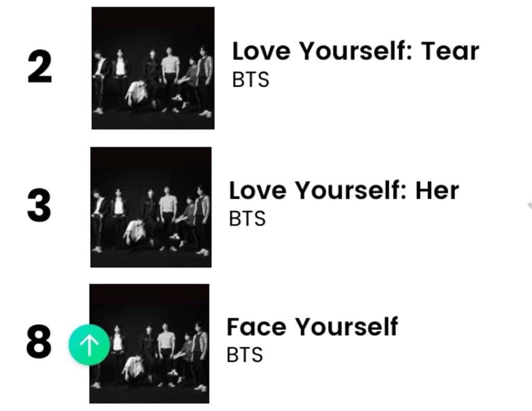Click the green up-arrow rank indicator

(89, 345)
